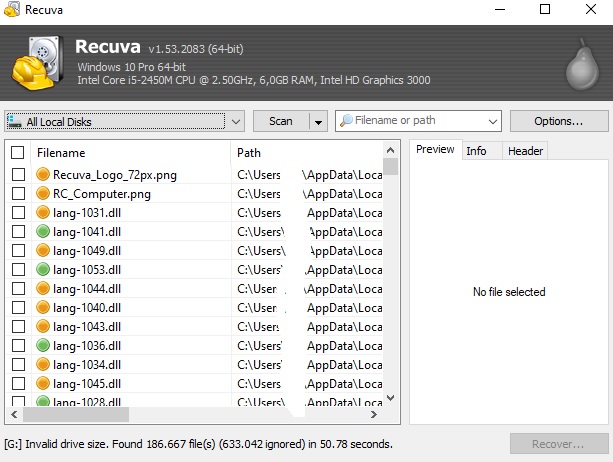Expand the Scan button options arrow
Screen dimensions: 613x462
point(319,122)
